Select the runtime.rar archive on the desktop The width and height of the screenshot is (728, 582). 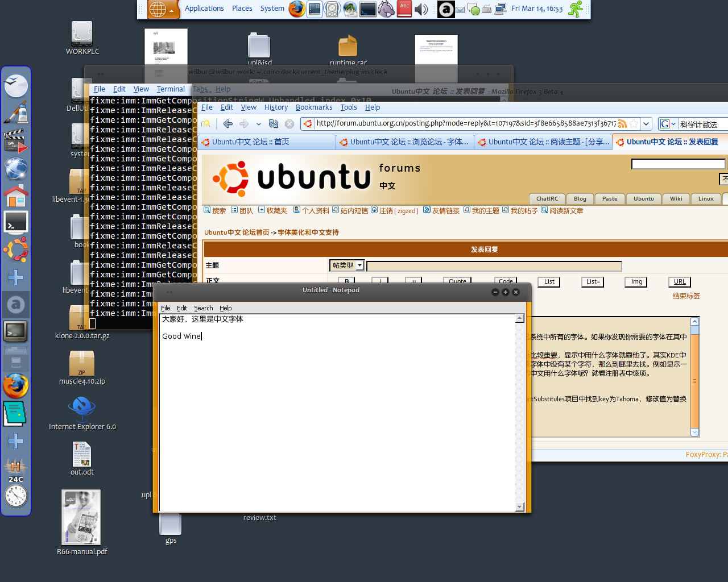tap(348, 50)
